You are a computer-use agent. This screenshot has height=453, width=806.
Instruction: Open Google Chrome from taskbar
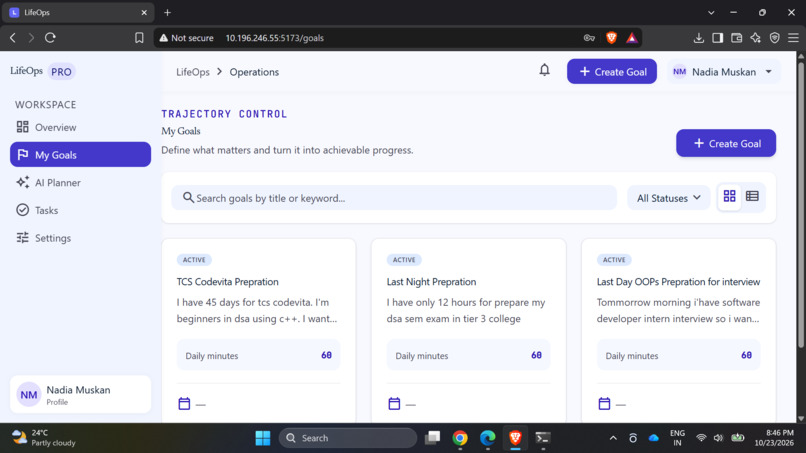pyautogui.click(x=460, y=438)
